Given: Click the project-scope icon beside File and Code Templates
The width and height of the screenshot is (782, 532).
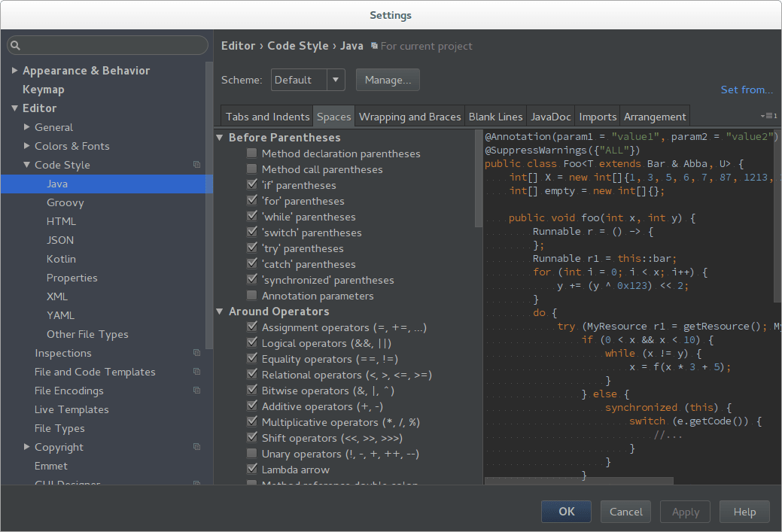Looking at the screenshot, I should [x=196, y=372].
